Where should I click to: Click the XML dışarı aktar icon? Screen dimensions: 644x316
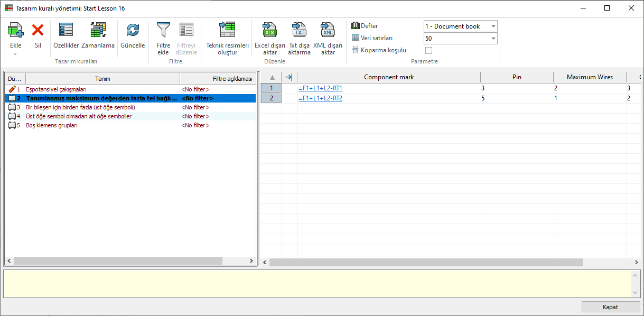click(328, 31)
